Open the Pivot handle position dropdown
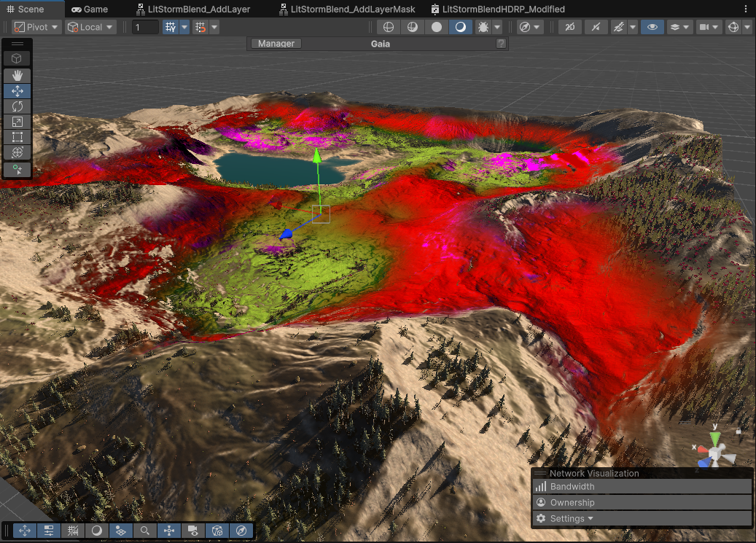 [x=36, y=27]
